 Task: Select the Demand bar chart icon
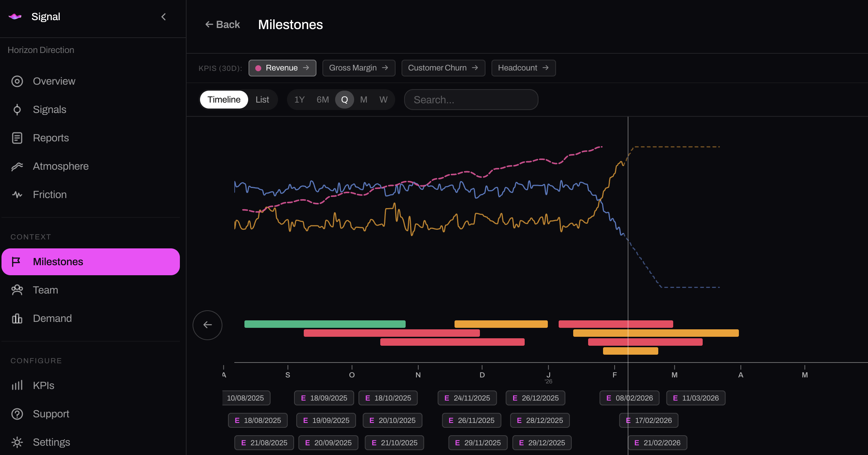point(17,318)
